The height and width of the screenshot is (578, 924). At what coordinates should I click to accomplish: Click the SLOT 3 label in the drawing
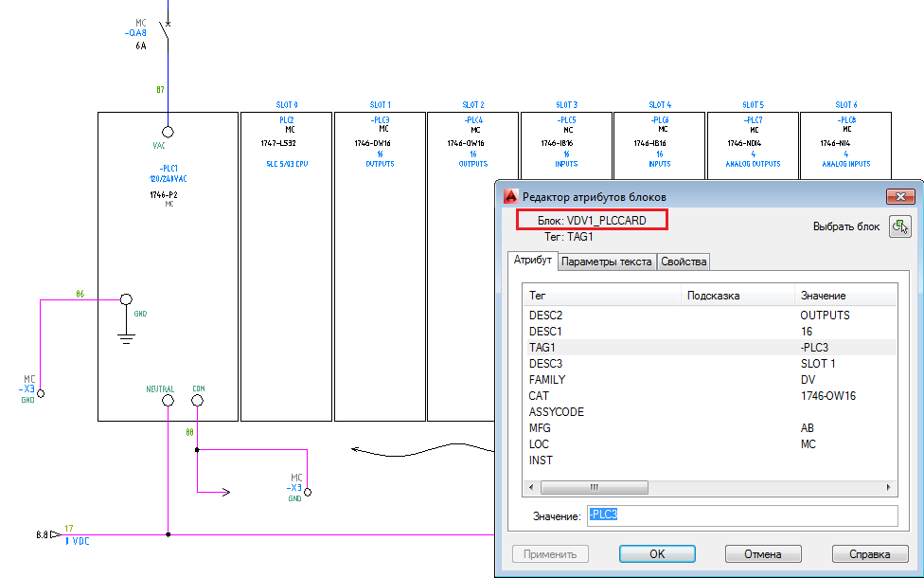coord(566,105)
